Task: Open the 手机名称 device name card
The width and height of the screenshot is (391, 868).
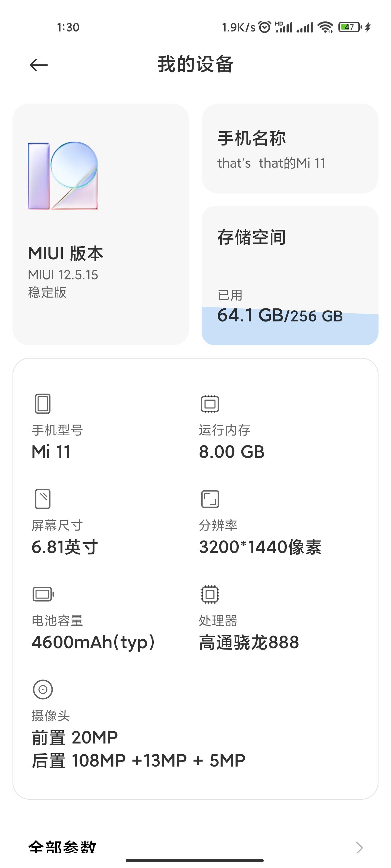Action: tap(290, 149)
